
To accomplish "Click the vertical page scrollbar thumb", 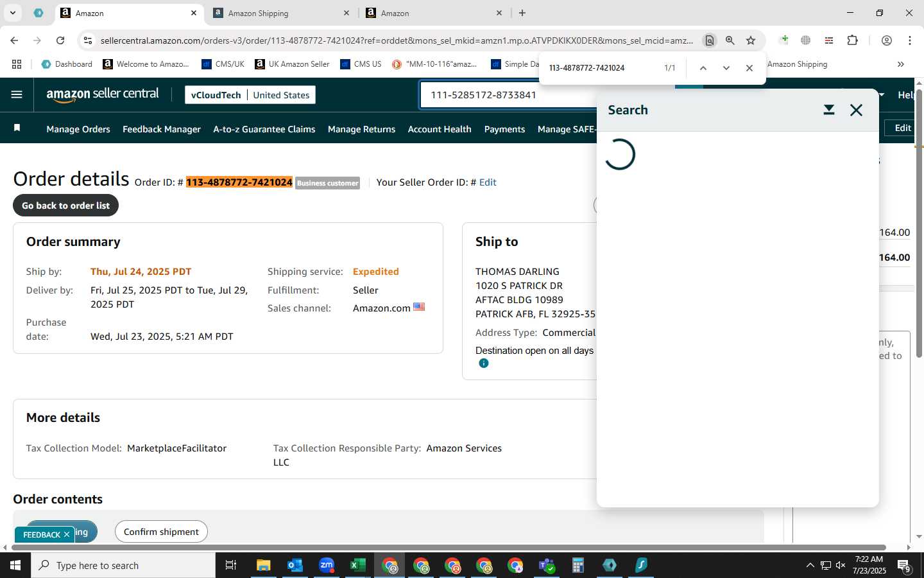I will (919, 223).
